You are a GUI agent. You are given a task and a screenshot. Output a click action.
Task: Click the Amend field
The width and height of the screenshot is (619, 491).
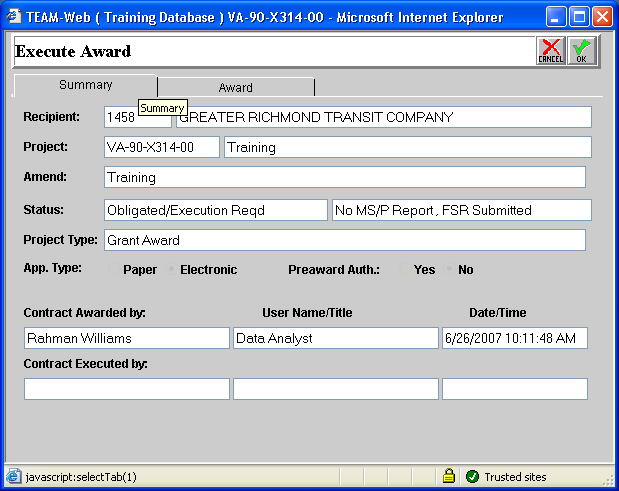pos(345,177)
